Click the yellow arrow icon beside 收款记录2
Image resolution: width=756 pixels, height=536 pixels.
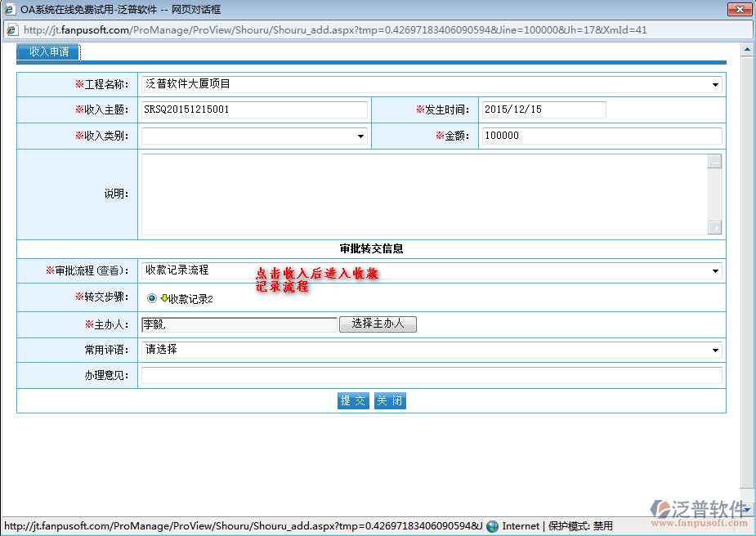[164, 299]
